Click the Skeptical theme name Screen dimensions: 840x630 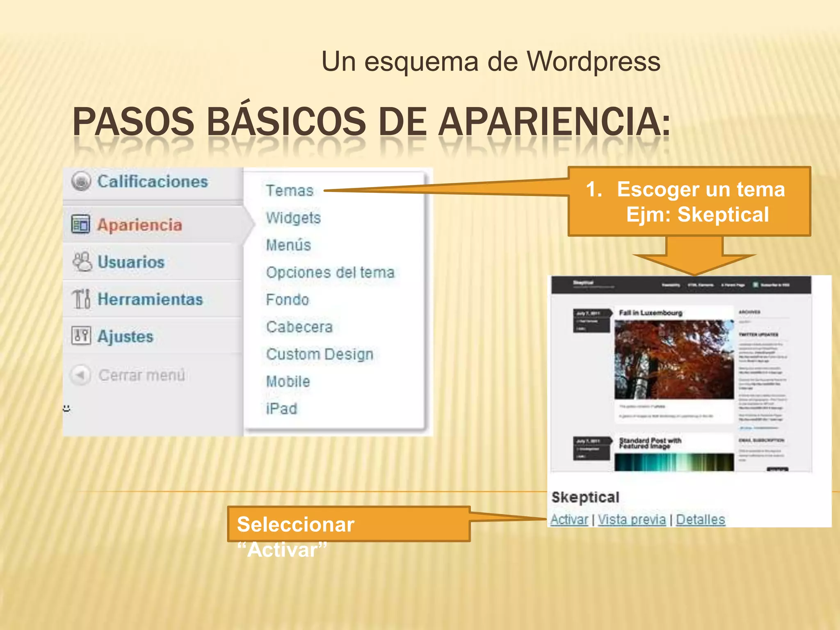tap(585, 497)
